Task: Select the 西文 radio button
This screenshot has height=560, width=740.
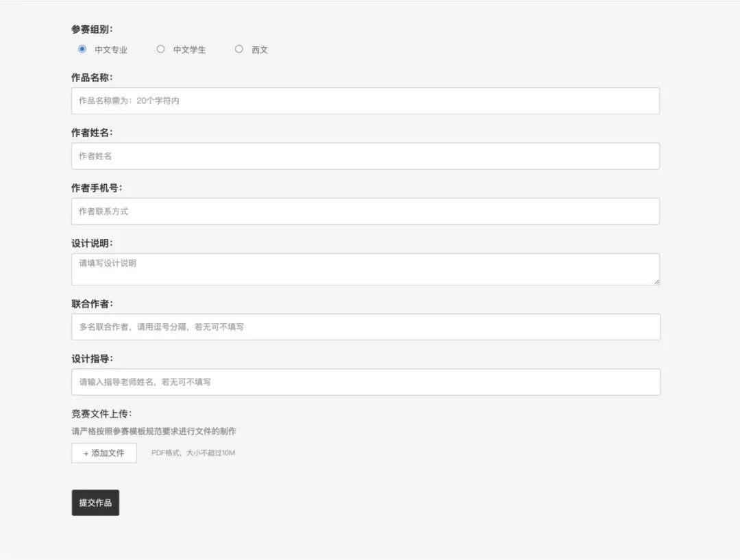Action: click(239, 49)
